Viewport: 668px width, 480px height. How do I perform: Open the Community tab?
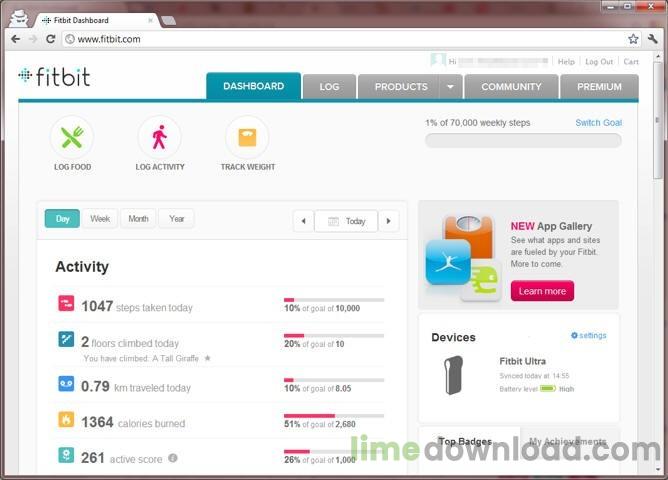(x=511, y=87)
